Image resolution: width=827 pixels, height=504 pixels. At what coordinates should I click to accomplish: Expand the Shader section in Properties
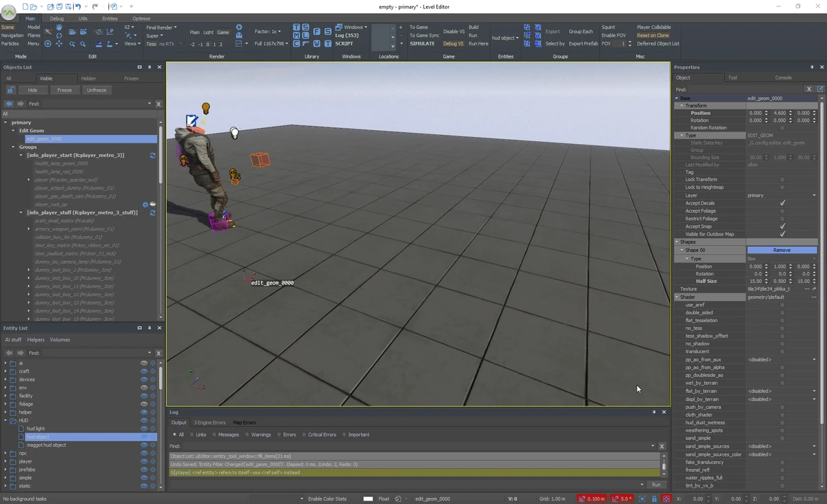coord(676,297)
